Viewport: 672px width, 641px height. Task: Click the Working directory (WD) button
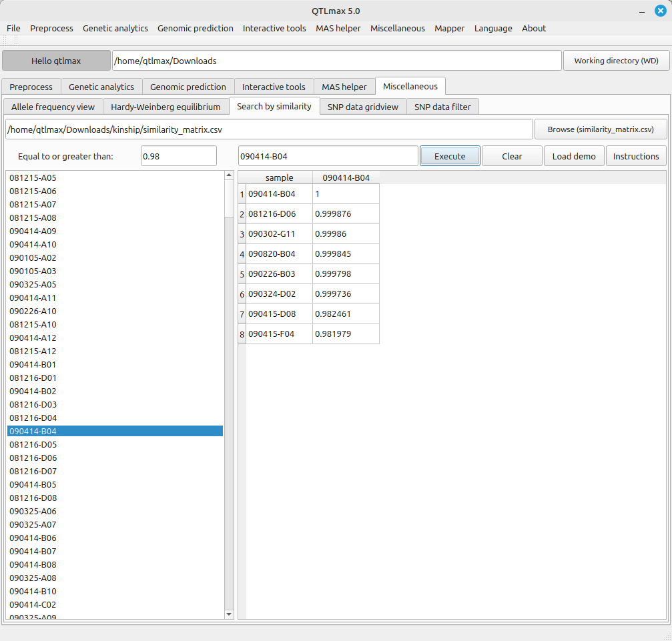click(x=616, y=61)
